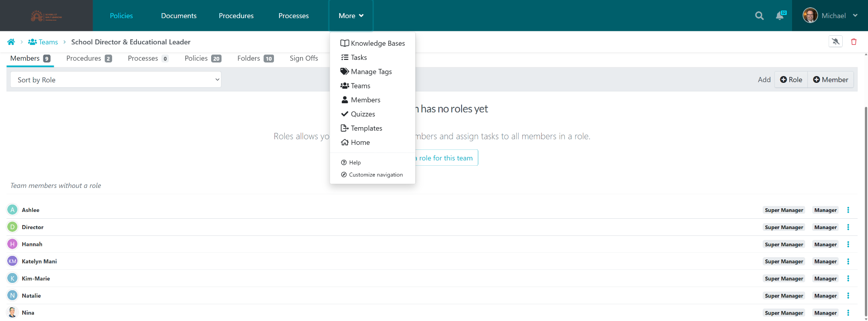Screen dimensions: 868x321
Task: Click the home breadcrumb icon
Action: tap(11, 42)
